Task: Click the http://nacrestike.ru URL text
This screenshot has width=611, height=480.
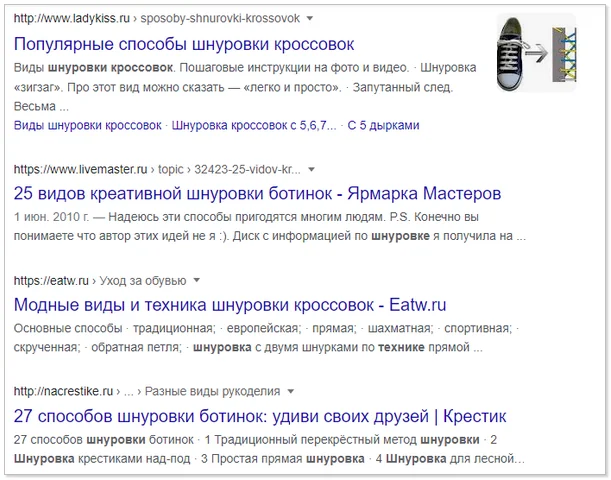Action: pyautogui.click(x=63, y=391)
